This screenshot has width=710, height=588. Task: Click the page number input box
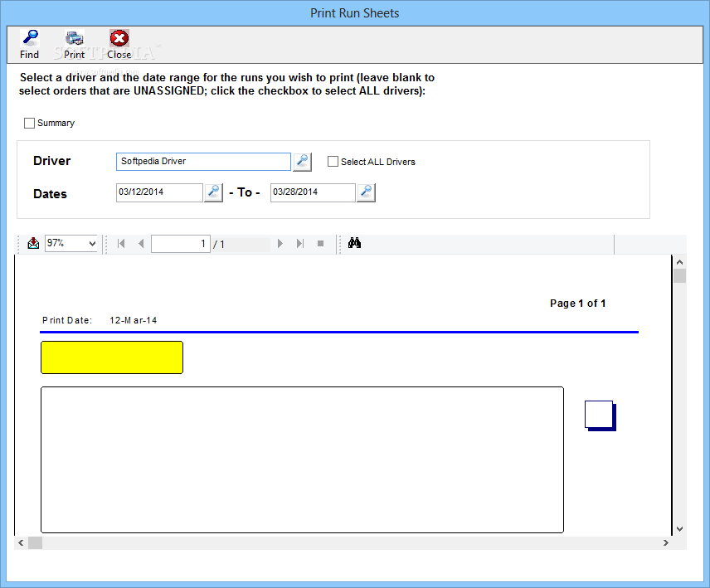(x=181, y=244)
